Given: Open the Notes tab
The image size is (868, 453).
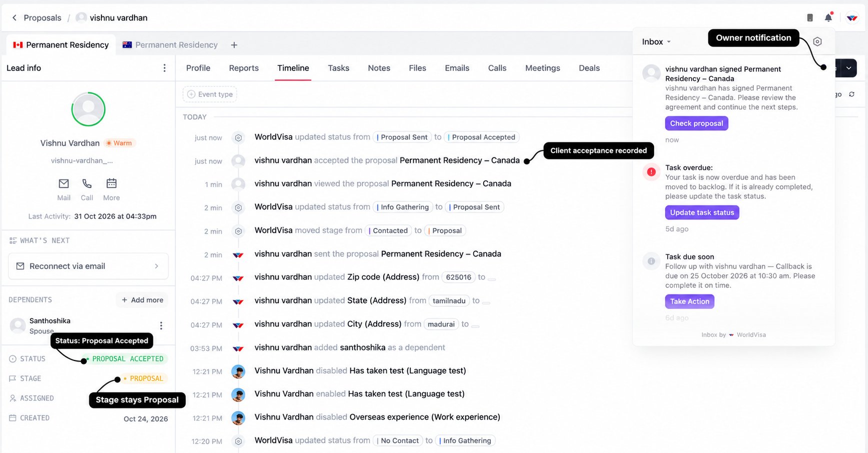Looking at the screenshot, I should point(379,68).
